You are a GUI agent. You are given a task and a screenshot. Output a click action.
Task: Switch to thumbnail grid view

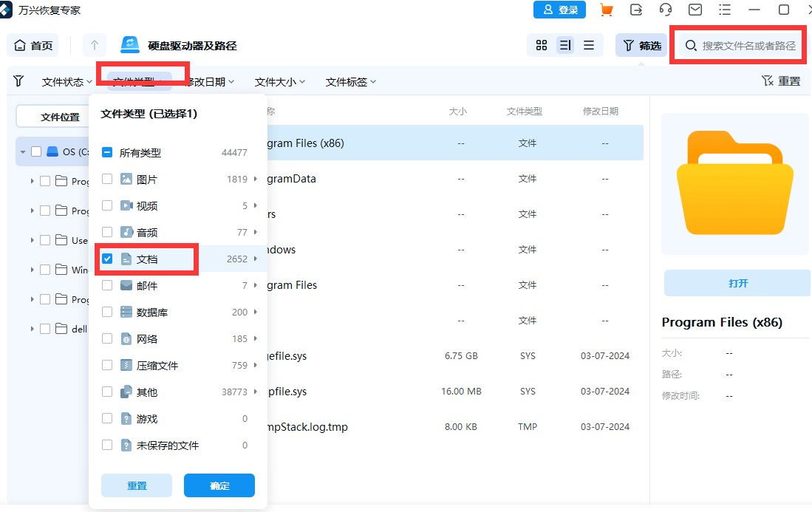(x=542, y=45)
